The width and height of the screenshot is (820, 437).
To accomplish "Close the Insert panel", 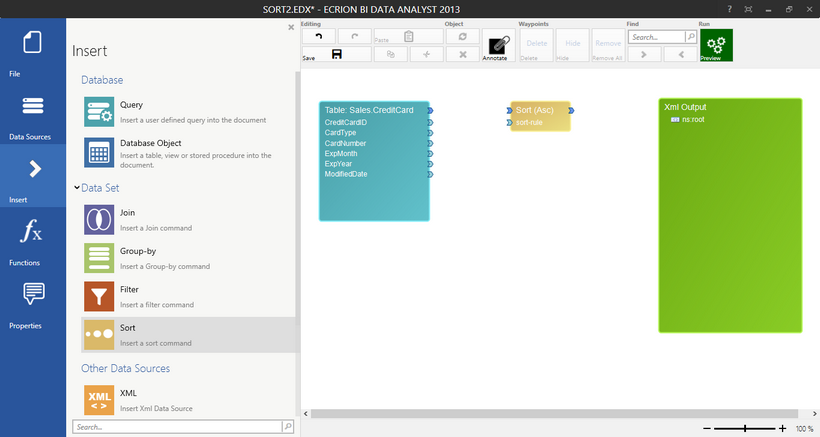I will click(291, 27).
